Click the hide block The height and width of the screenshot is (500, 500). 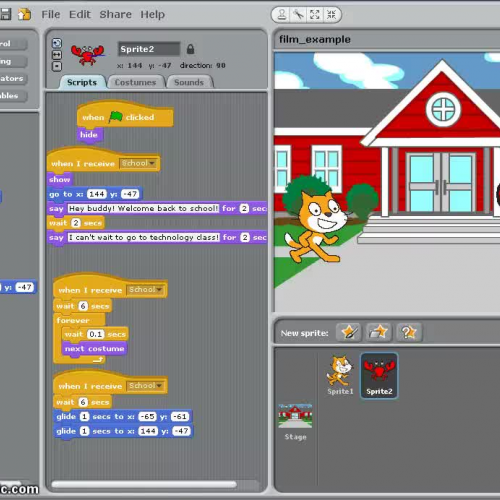89,135
